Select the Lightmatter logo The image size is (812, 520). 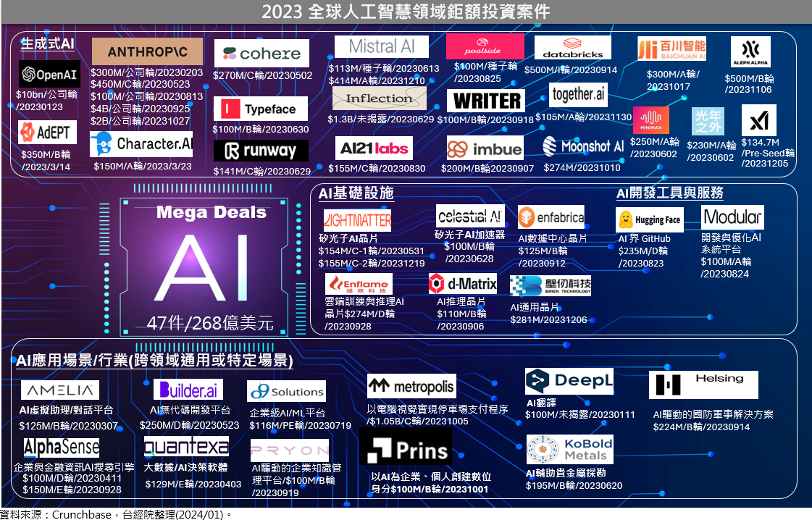357,220
